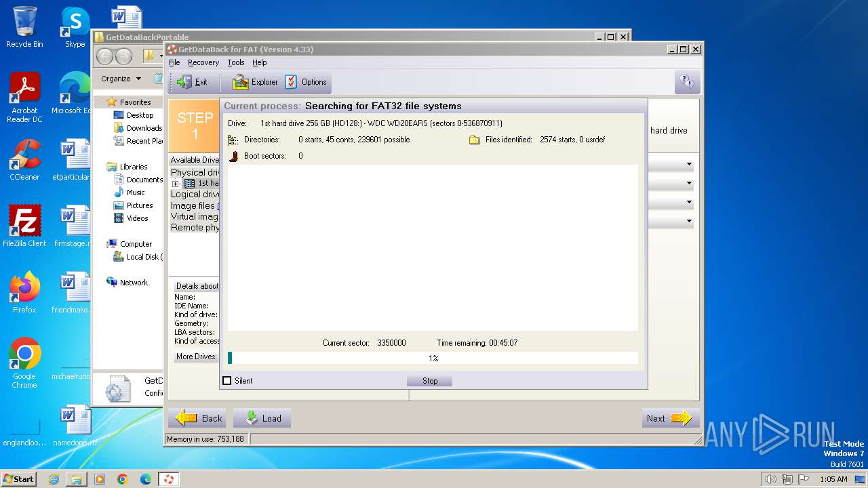This screenshot has height=488, width=868.
Task: Click the Next button
Action: coord(671,418)
